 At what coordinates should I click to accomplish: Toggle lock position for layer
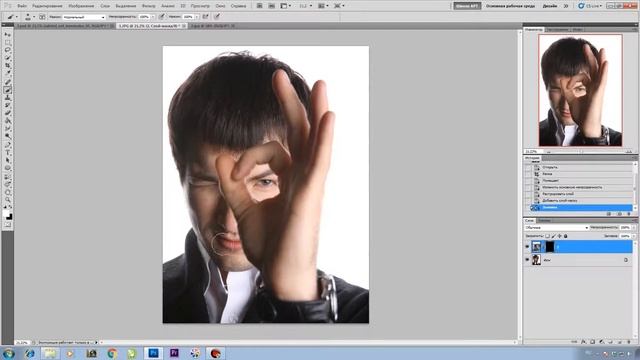pos(559,236)
